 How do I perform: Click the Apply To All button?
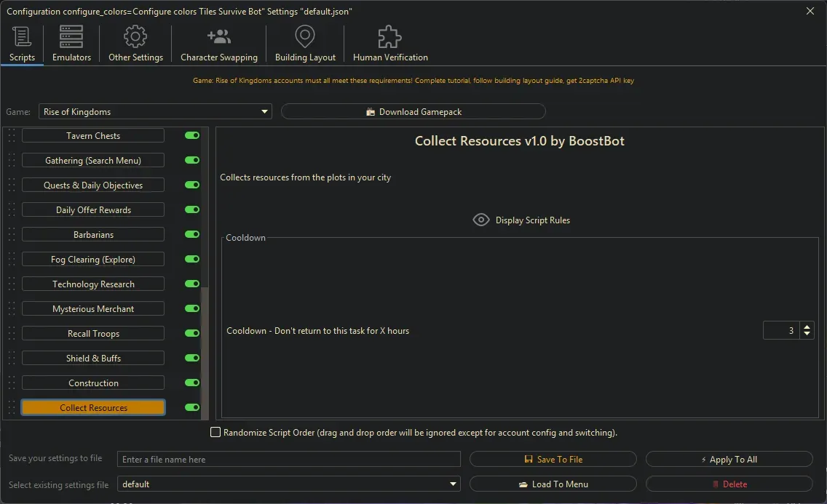728,459
